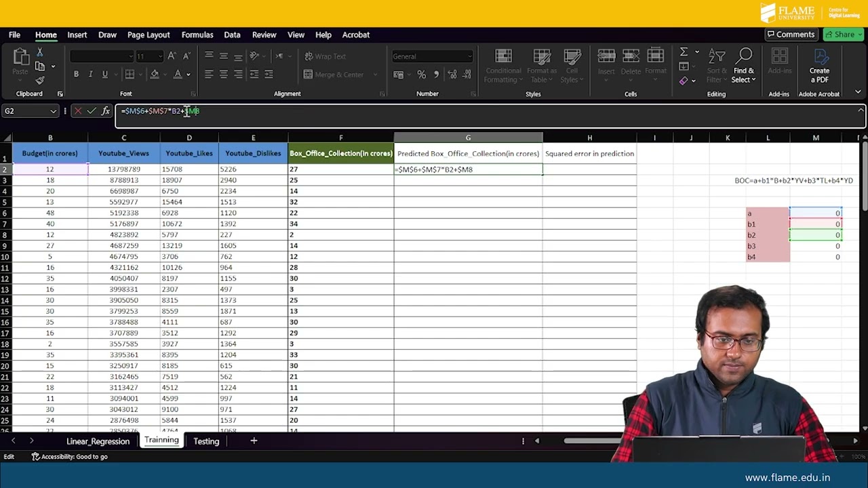Apply the Fill Color bucket
Image resolution: width=868 pixels, height=488 pixels.
pos(155,75)
